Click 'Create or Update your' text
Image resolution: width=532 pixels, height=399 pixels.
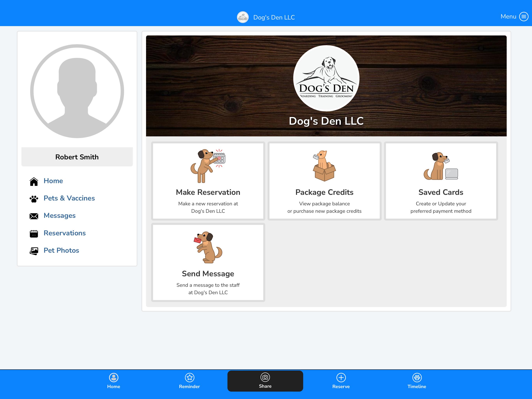pos(441,204)
